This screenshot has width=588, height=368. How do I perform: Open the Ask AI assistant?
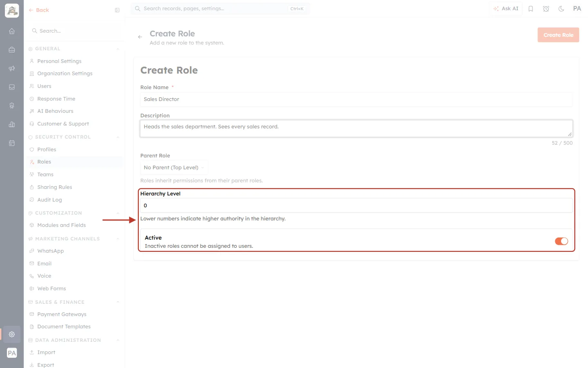pos(506,9)
